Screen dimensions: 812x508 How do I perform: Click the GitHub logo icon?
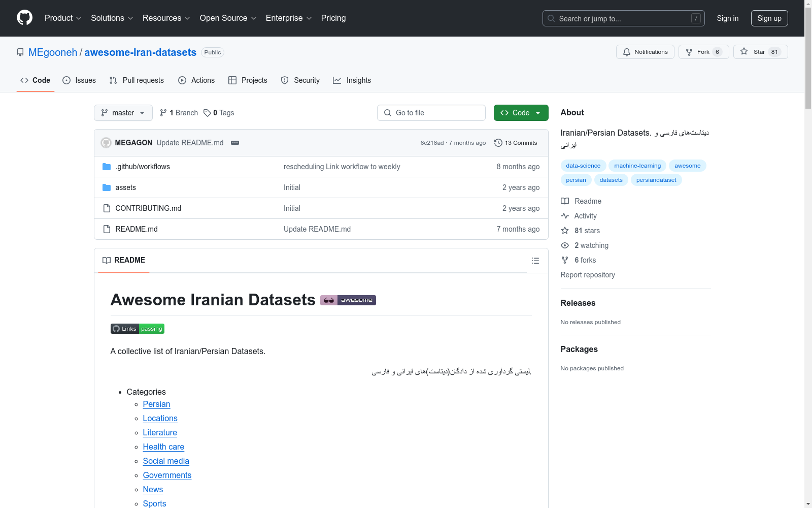pyautogui.click(x=24, y=18)
